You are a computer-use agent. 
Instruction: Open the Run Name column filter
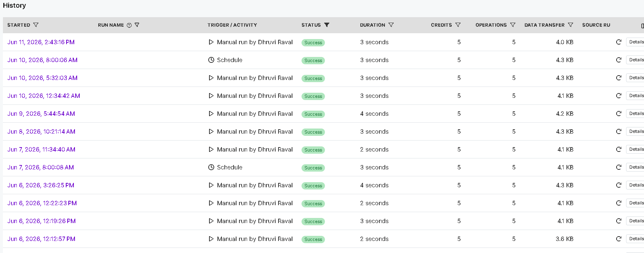click(137, 25)
